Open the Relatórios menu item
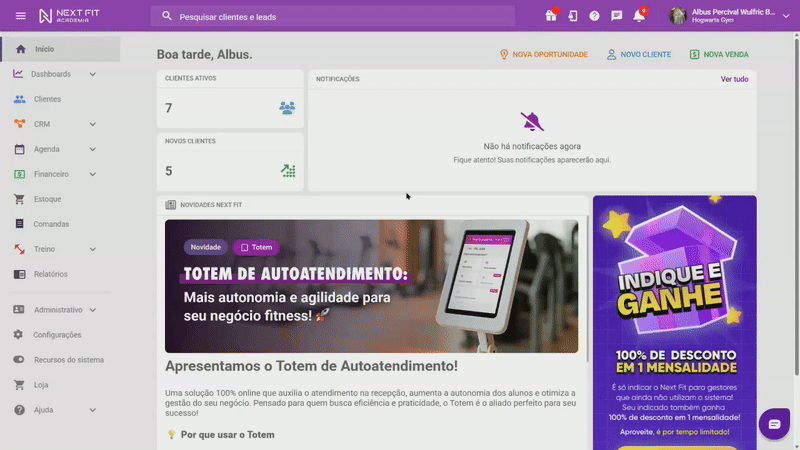 (x=60, y=274)
